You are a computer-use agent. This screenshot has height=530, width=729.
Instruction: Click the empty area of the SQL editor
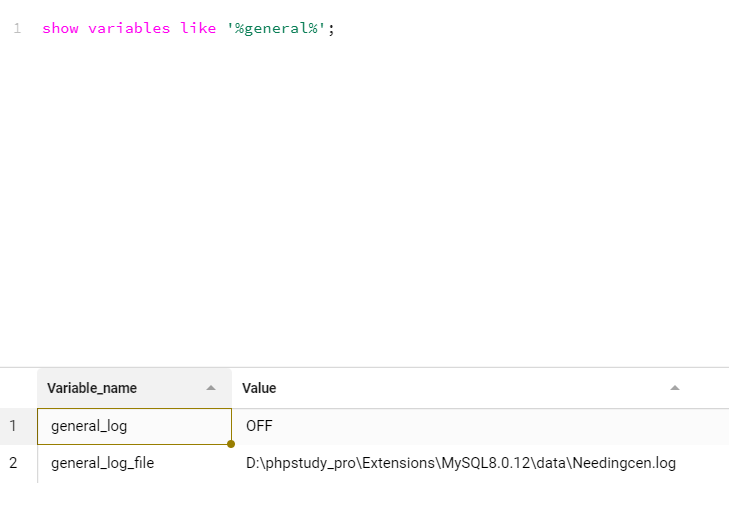380,200
